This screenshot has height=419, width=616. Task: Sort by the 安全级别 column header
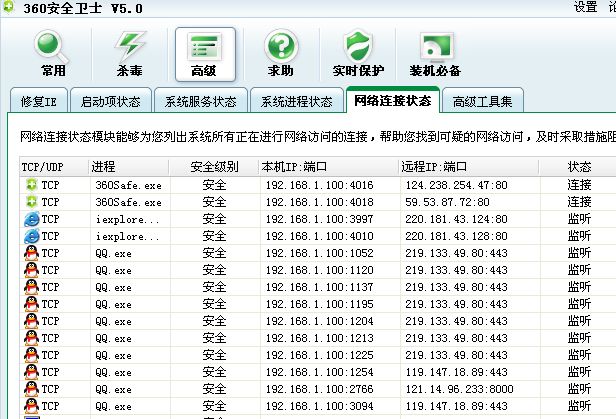[214, 167]
